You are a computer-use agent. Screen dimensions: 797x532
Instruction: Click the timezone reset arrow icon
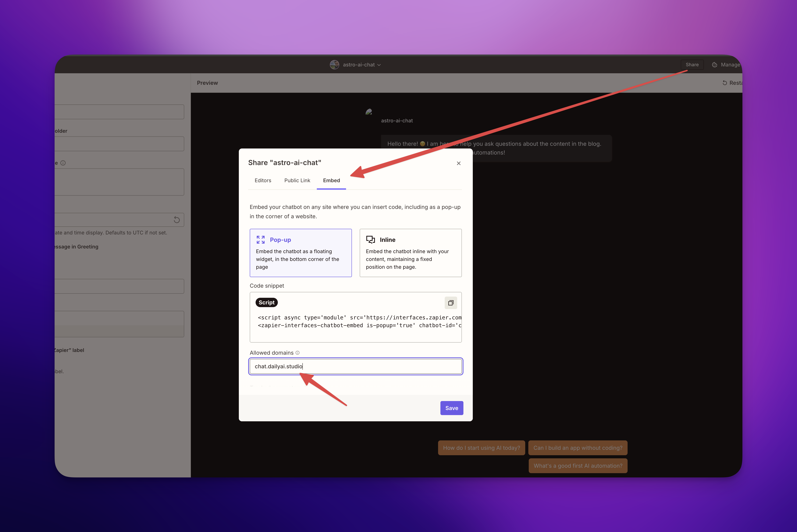[176, 220]
